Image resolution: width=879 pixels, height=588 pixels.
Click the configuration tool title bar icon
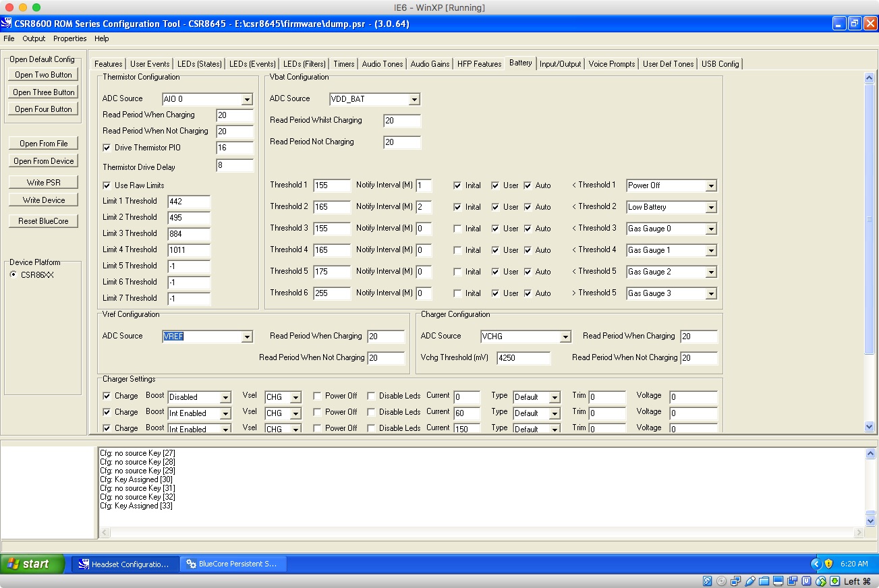coord(7,24)
